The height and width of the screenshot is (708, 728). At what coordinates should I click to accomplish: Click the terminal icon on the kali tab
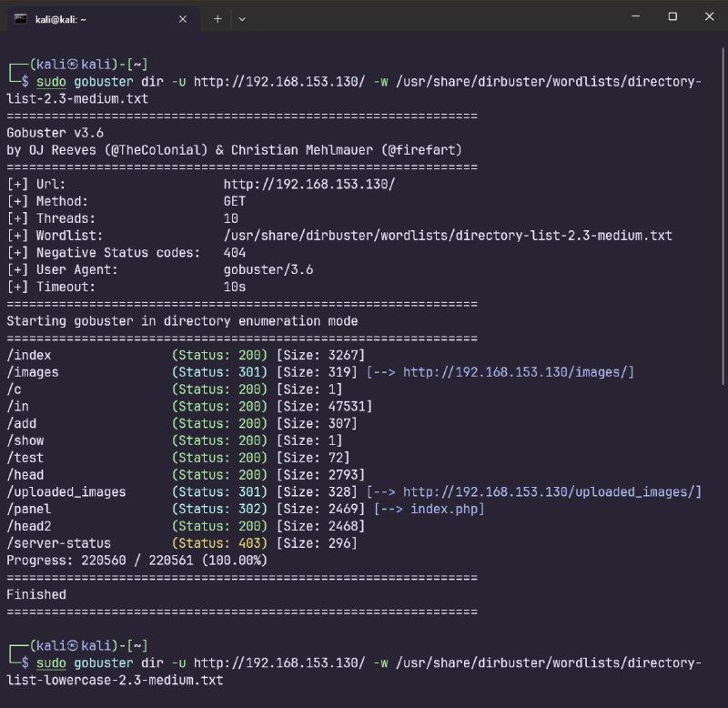click(x=22, y=18)
